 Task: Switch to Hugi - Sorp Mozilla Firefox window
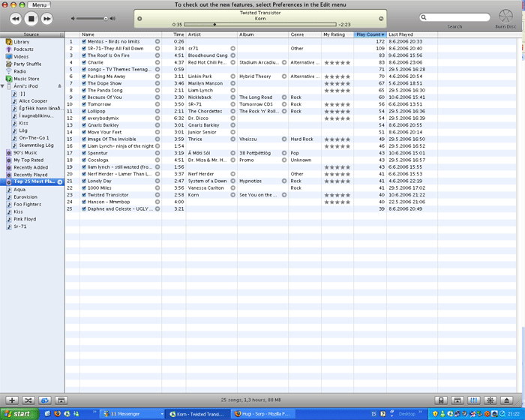click(263, 414)
